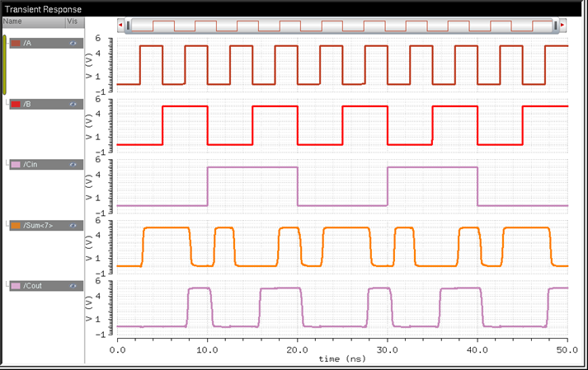Click the pink /Cout color swatch
The image size is (588, 370).
(15, 286)
